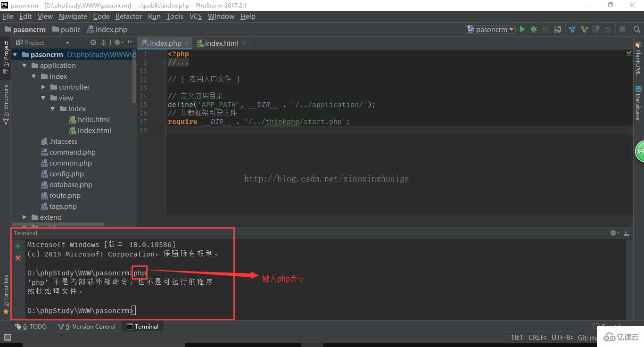Hide the Project panel with the hide icon

130,42
